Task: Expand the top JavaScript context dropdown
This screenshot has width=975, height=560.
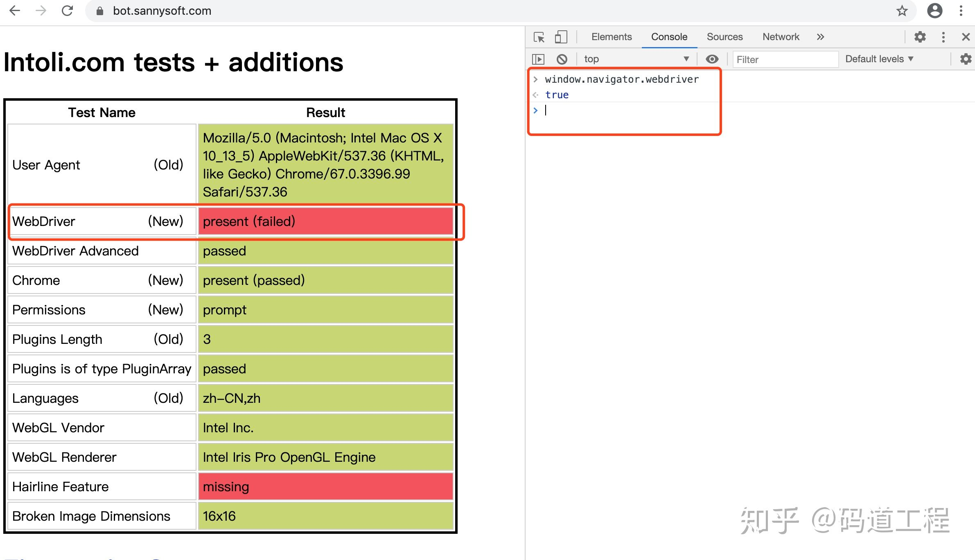Action: (636, 59)
